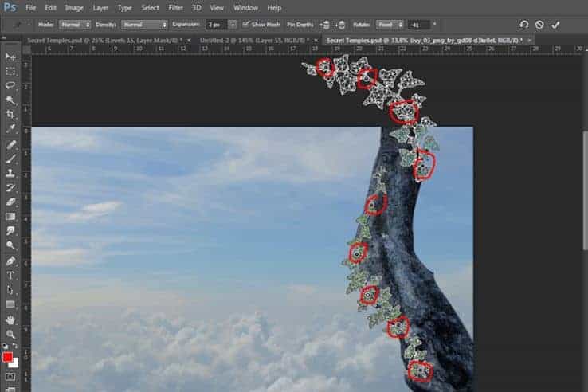The height and width of the screenshot is (392, 588).
Task: Select the Magic Wand tool
Action: pyautogui.click(x=10, y=100)
